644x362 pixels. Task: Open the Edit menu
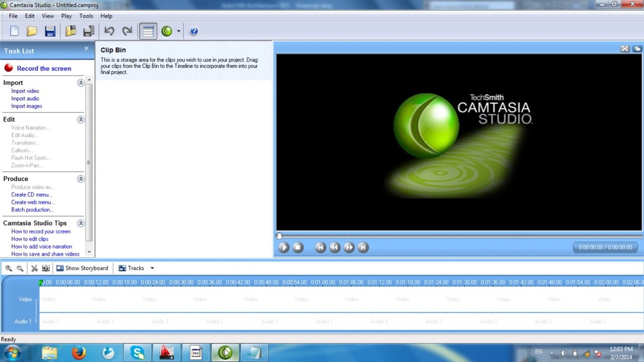click(x=30, y=16)
